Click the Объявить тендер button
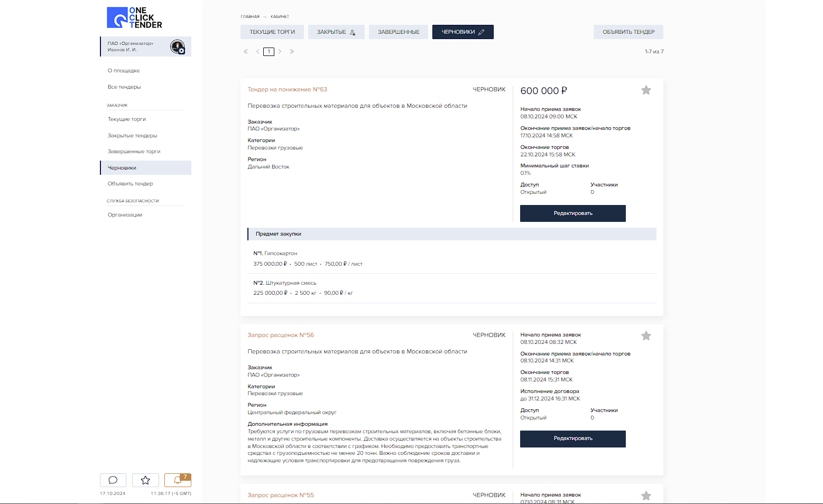823x504 pixels. [628, 32]
